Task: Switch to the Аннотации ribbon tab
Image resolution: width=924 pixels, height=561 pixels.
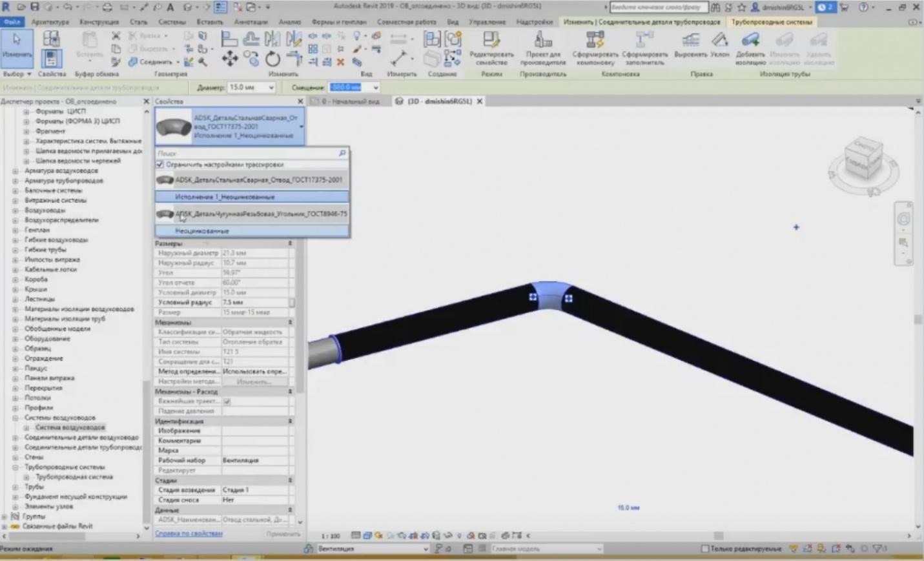Action: (x=251, y=22)
